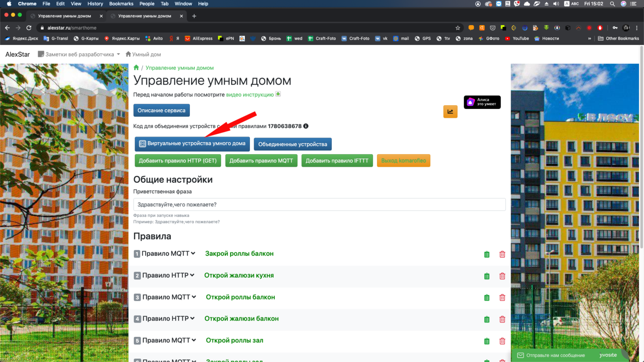Click the home icon in breadcrumb
644x362 pixels.
coord(136,67)
